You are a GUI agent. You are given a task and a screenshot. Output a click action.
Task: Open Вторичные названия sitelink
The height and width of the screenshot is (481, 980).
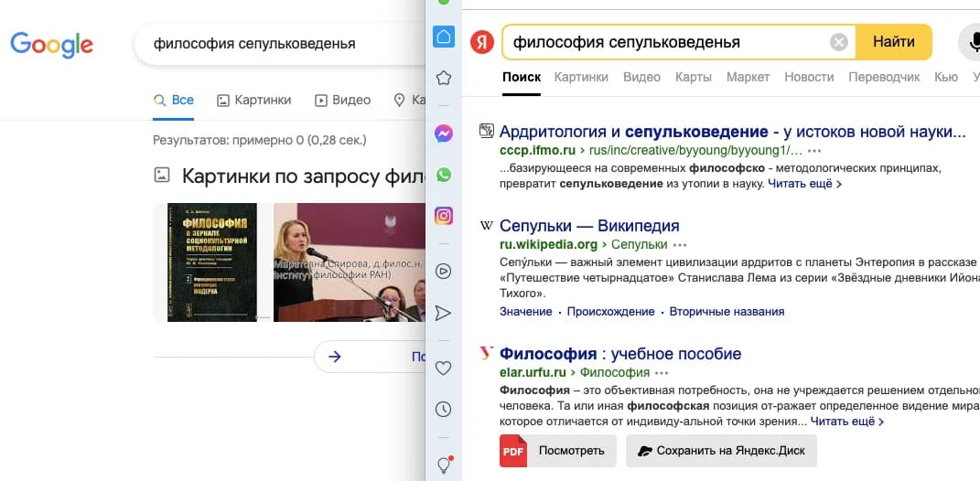tap(727, 312)
